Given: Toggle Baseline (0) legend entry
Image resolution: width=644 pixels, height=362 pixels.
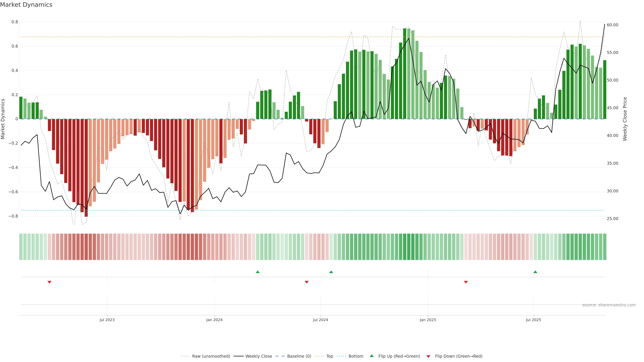Looking at the screenshot, I should [299, 356].
